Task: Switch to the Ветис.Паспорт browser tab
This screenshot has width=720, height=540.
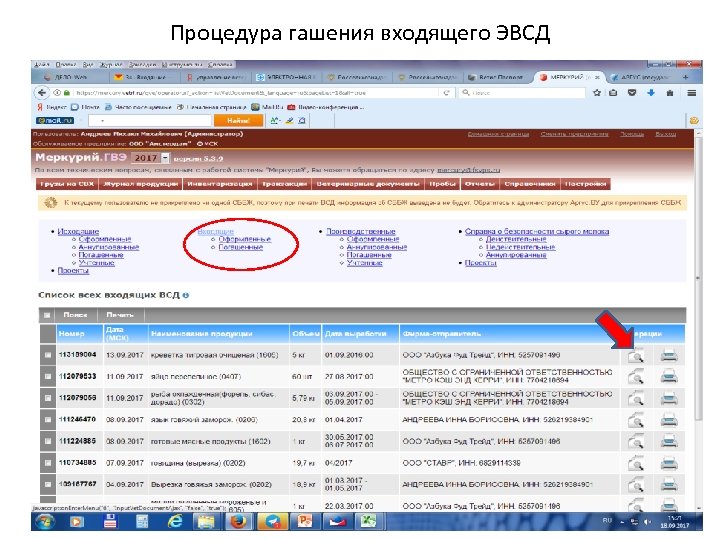Action: pyautogui.click(x=498, y=77)
